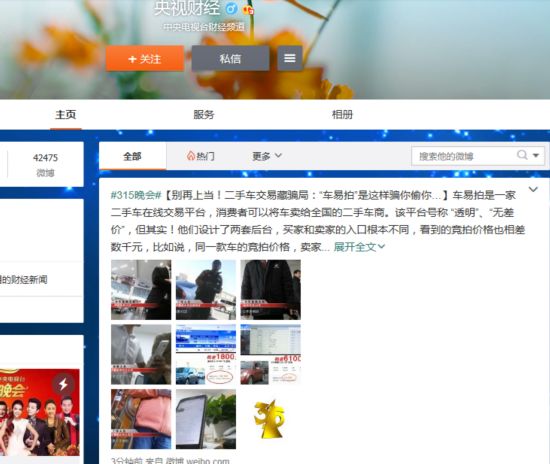
Task: Select the 热门 feed filter tab
Action: [201, 156]
